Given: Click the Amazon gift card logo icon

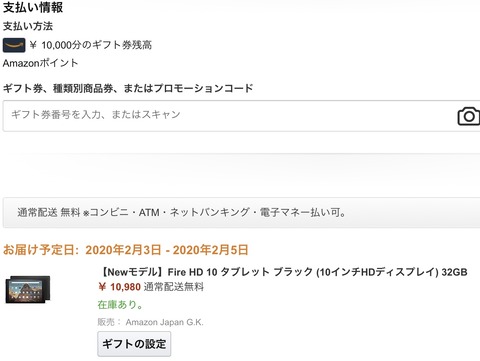Looking at the screenshot, I should click(x=14, y=45).
